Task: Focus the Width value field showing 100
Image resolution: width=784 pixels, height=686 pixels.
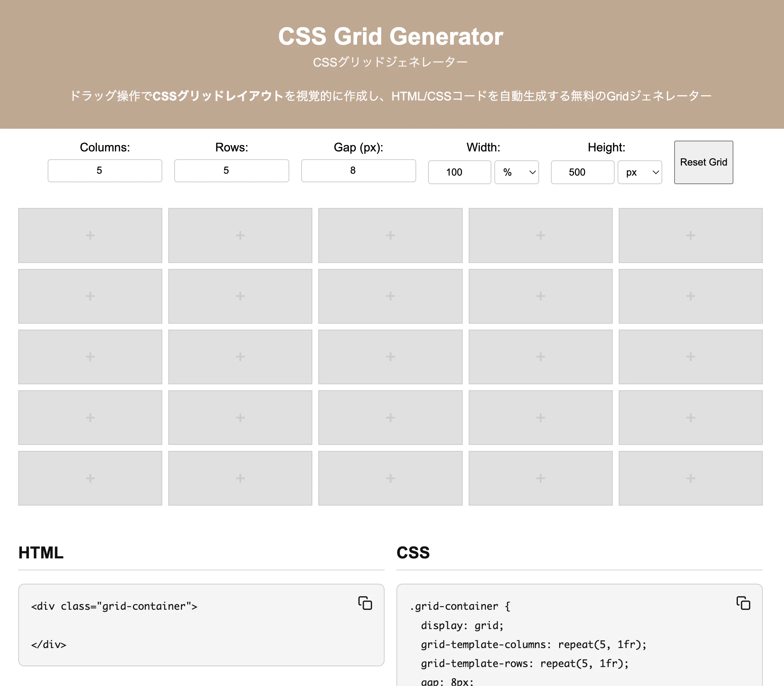Action: coord(459,172)
